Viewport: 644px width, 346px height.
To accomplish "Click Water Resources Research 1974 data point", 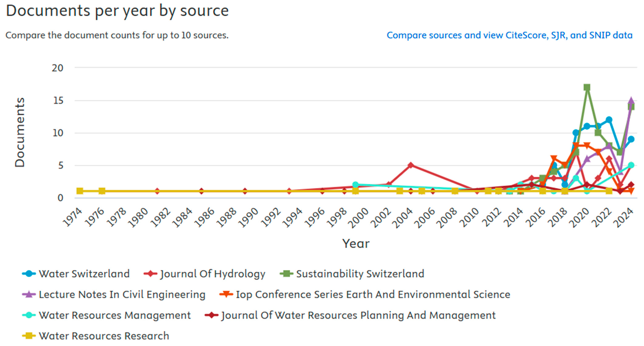I will point(80,191).
